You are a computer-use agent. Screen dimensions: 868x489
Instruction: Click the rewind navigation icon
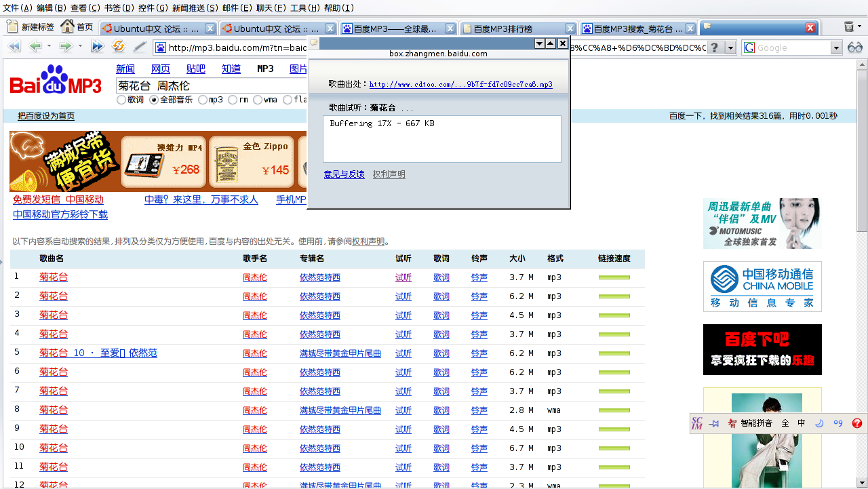pos(14,47)
